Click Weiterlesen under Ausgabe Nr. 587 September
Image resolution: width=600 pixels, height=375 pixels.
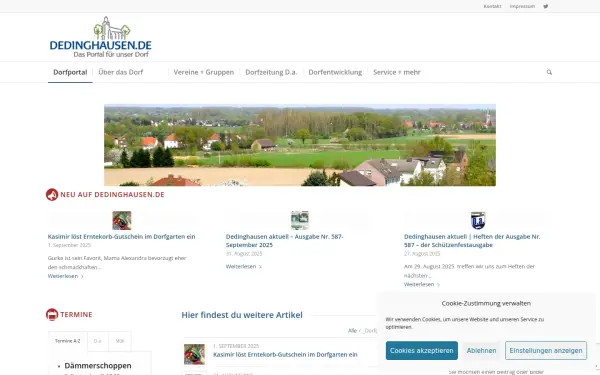pyautogui.click(x=243, y=266)
